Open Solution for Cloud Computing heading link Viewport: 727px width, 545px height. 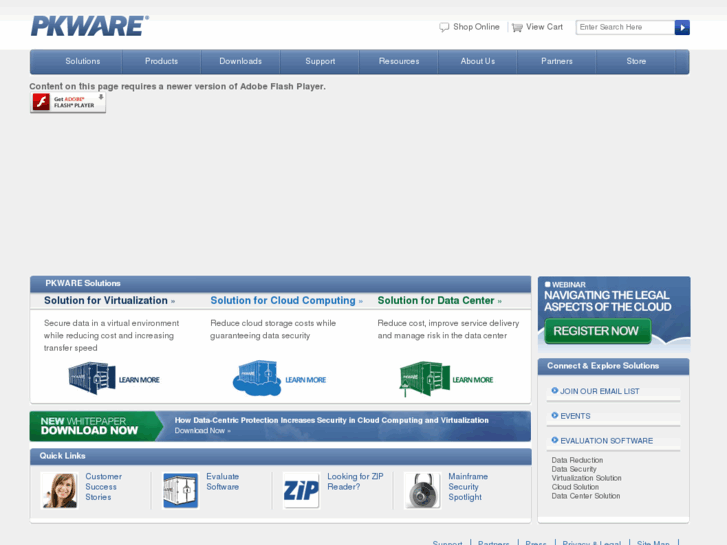coord(287,301)
